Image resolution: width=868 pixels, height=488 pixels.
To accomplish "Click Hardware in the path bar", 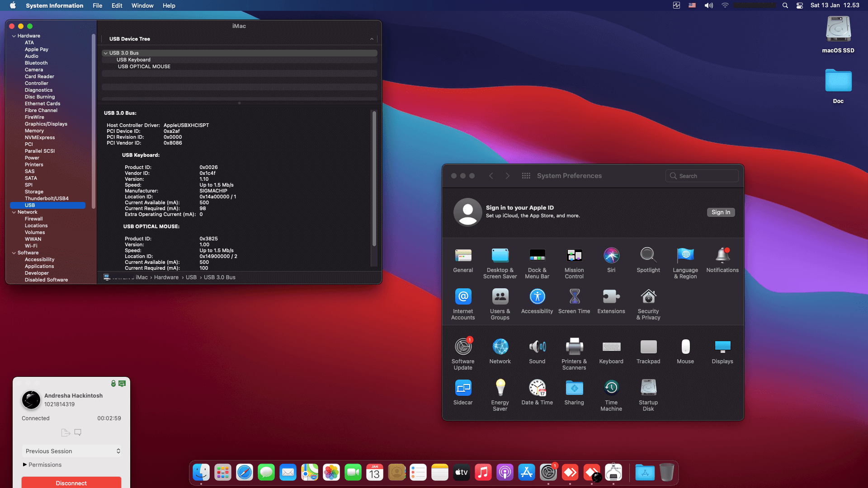I will pyautogui.click(x=166, y=277).
